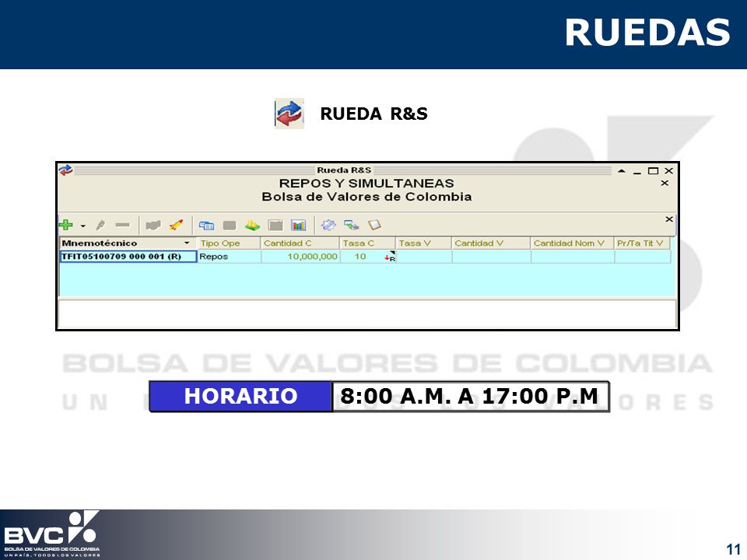Click the gold coins on green tray icon

coord(252,226)
